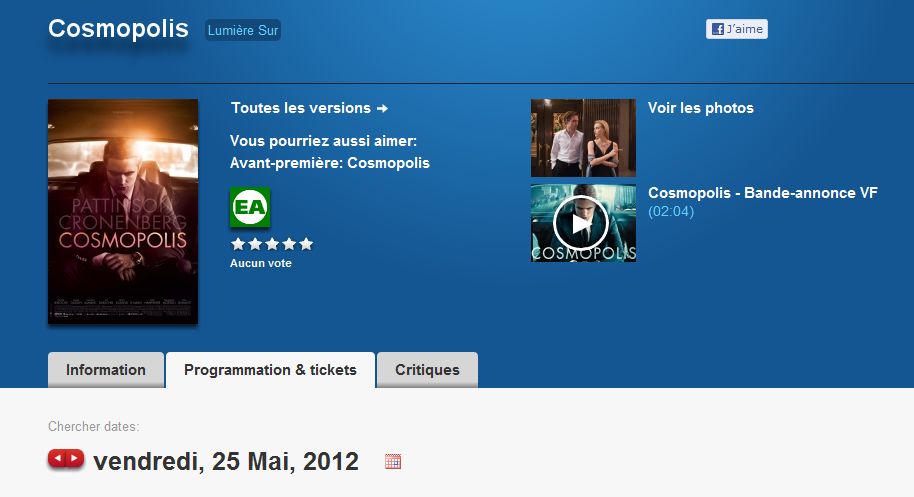Open the film still photo thumbnail
This screenshot has width=914, height=497.
(583, 138)
